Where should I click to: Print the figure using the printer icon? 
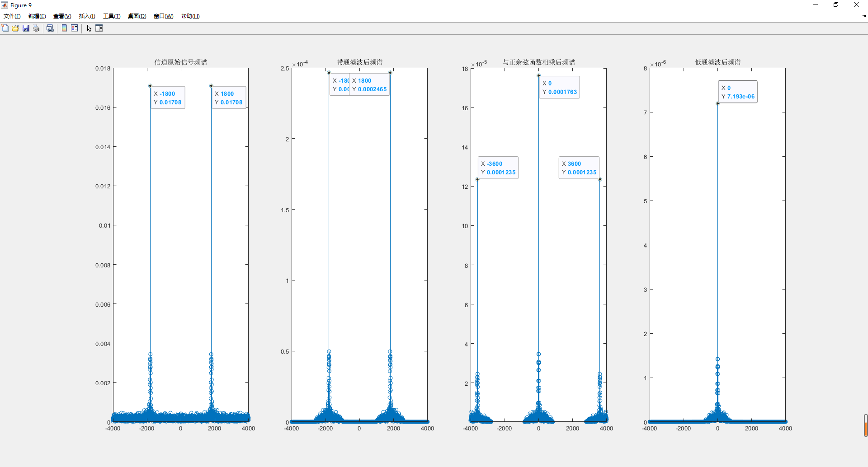pyautogui.click(x=36, y=28)
